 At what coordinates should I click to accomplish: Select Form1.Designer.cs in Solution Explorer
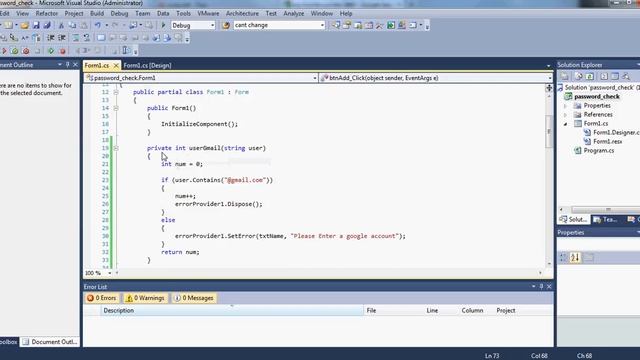[x=616, y=133]
